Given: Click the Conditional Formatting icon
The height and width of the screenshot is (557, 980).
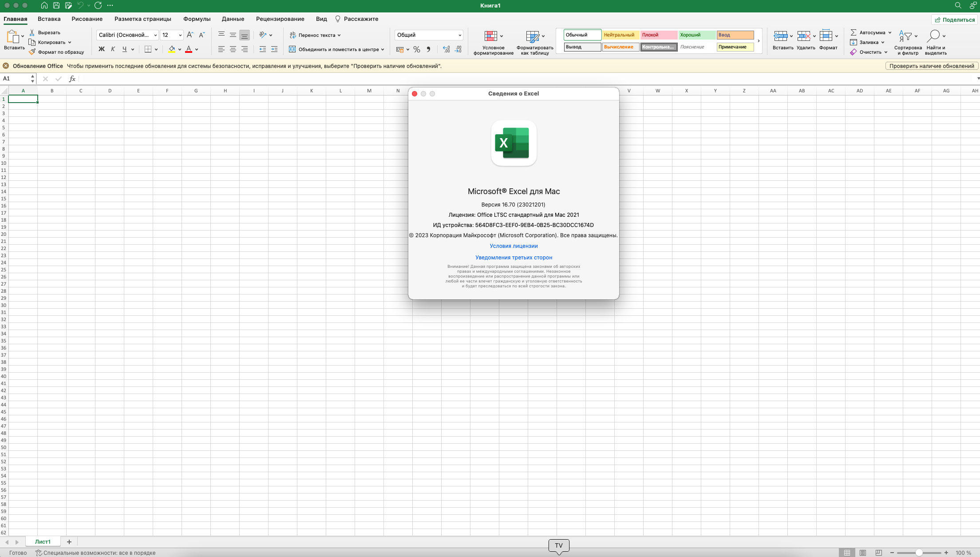Looking at the screenshot, I should (x=490, y=36).
